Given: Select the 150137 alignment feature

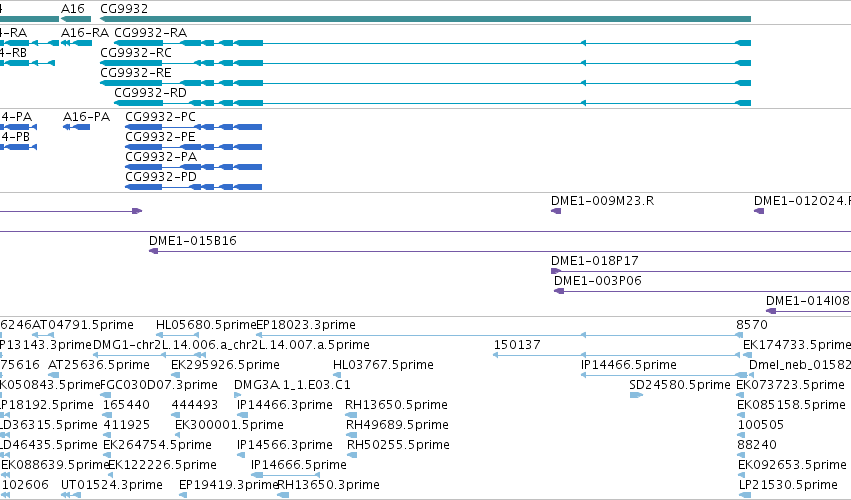Looking at the screenshot, I should click(x=617, y=355).
